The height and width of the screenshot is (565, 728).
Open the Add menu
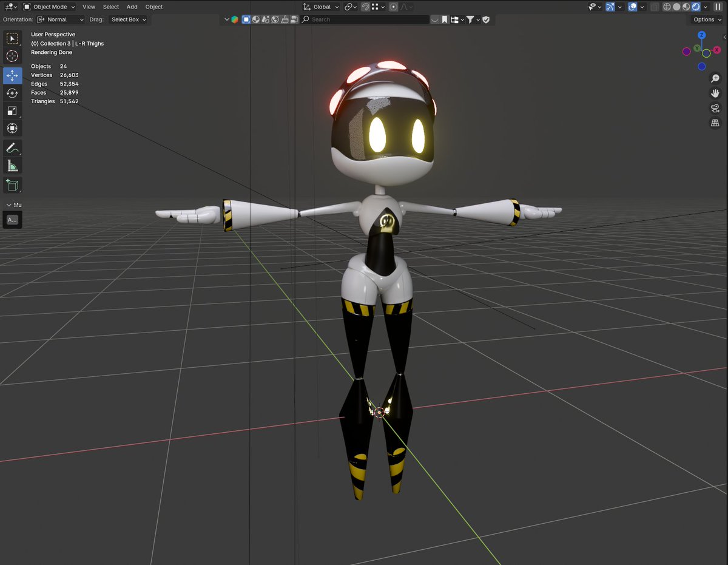tap(132, 7)
